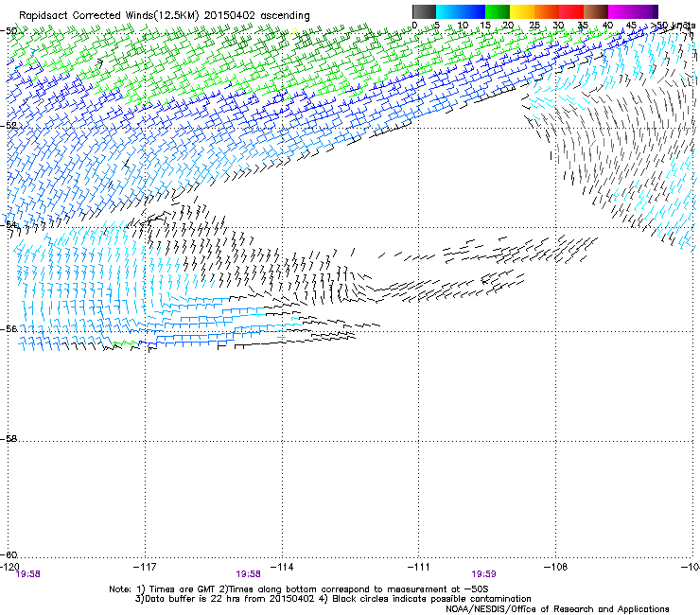700x615 pixels.
Task: Click the -114 longitude axis label
Action: (282, 567)
